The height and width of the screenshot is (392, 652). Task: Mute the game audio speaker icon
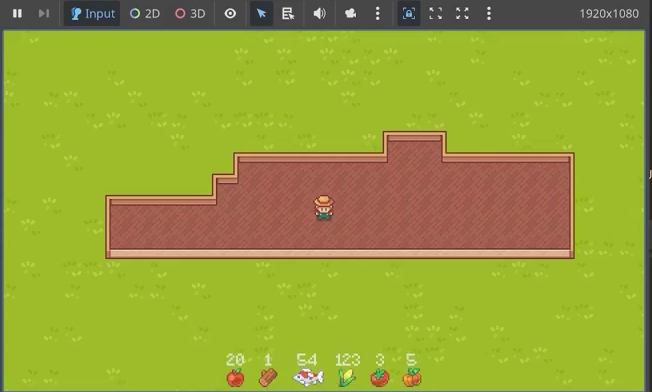click(319, 13)
